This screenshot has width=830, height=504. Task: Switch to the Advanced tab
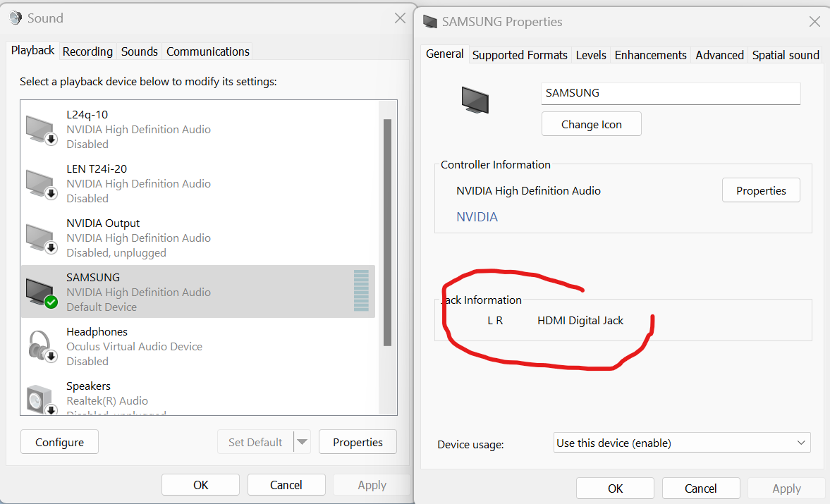click(719, 55)
